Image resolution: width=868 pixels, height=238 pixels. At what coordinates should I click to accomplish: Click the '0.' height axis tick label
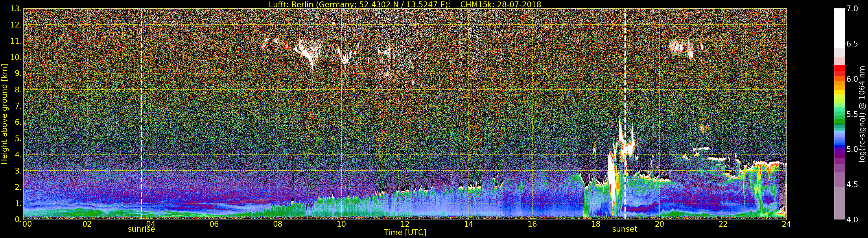coord(18,219)
